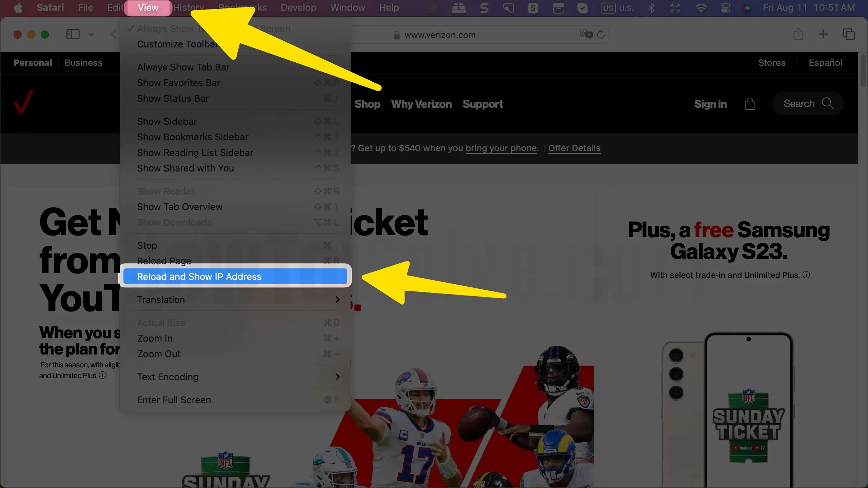Click the date and time in menu bar

[809, 7]
